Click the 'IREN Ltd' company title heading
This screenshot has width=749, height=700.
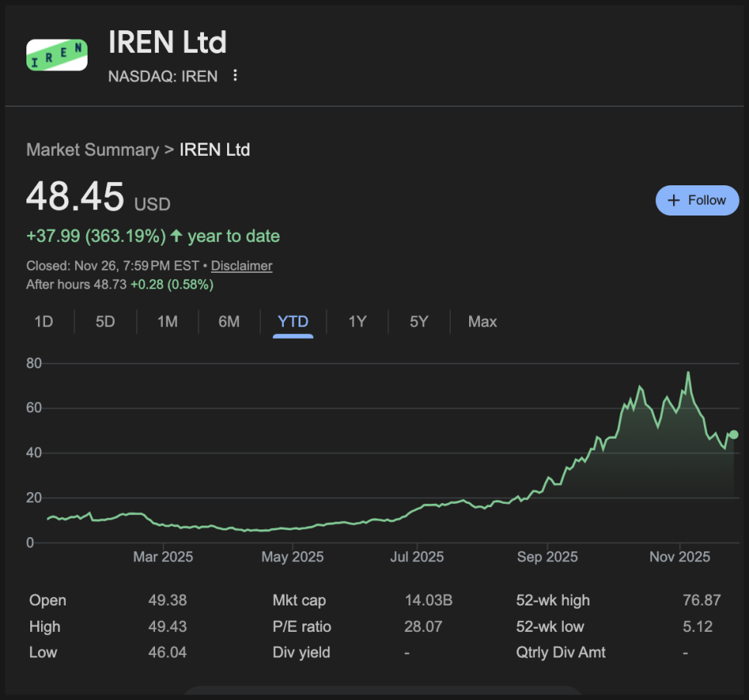[x=167, y=42]
